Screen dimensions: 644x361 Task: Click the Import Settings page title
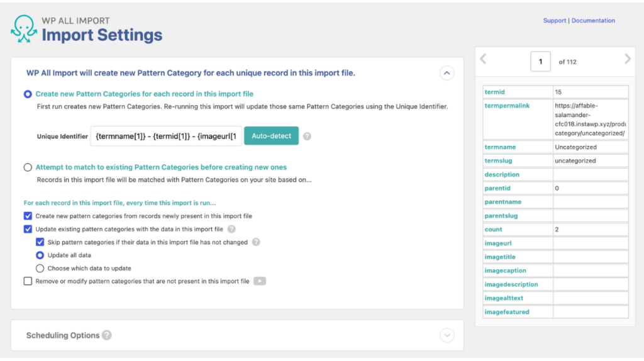[102, 35]
